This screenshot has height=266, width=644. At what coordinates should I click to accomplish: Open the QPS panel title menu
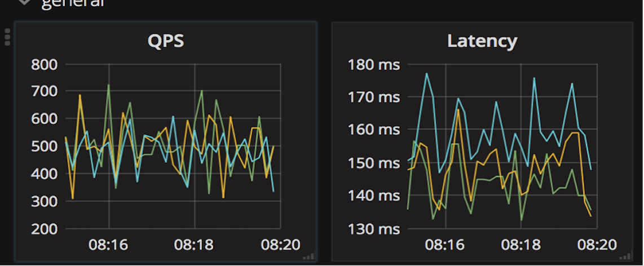click(166, 41)
